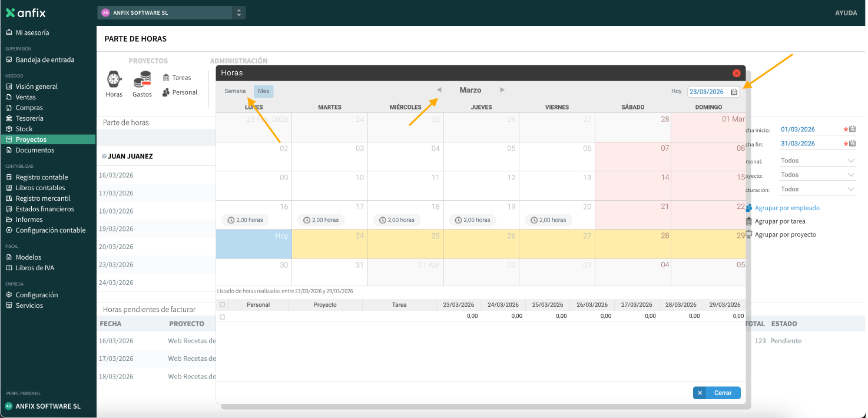
Task: Tick the header checkbox in hours list
Action: pos(222,305)
